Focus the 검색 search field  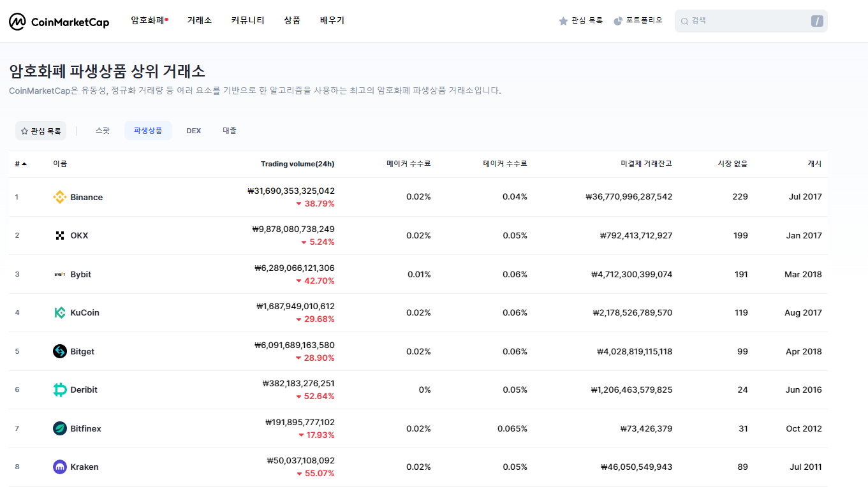point(751,21)
